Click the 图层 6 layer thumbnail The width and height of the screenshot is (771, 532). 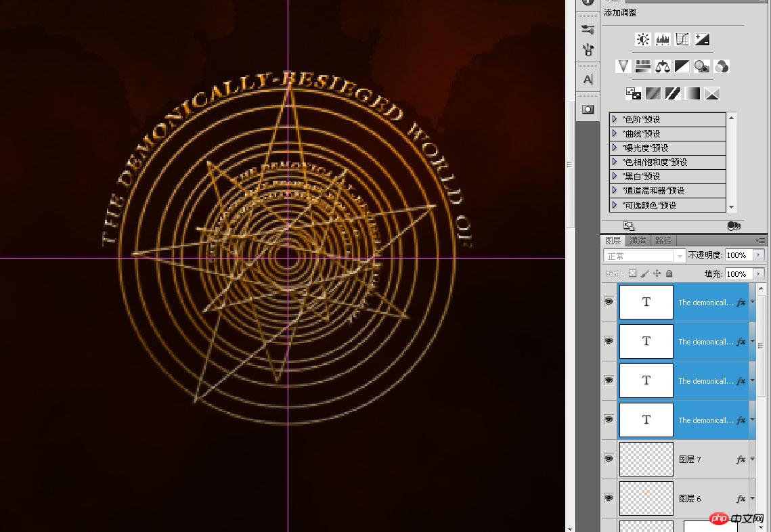646,499
